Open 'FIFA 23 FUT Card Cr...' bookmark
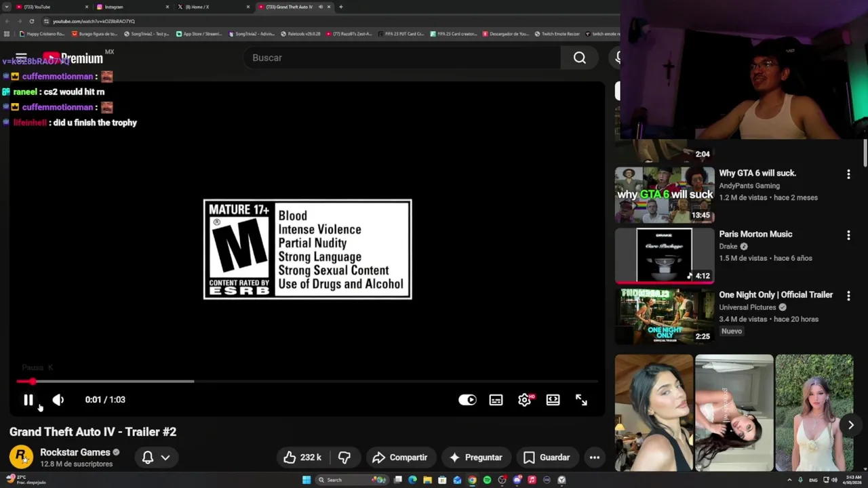The width and height of the screenshot is (868, 488). 401,34
